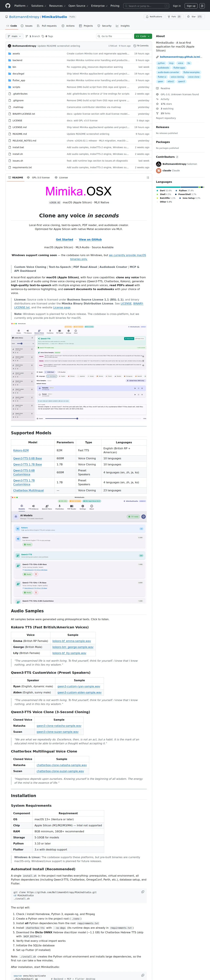Focus the Go to file field
This screenshot has height=980, width=210.
tap(114, 36)
